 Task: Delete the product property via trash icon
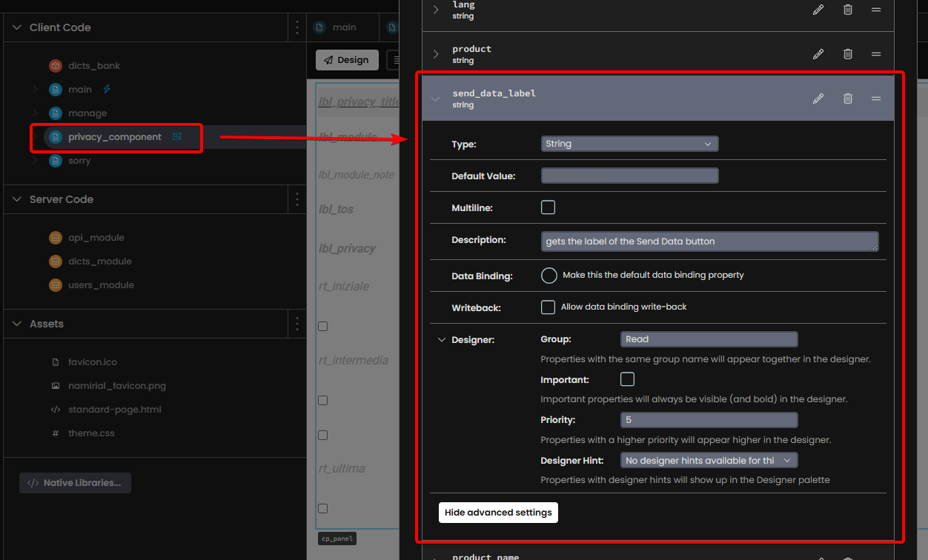pos(848,54)
